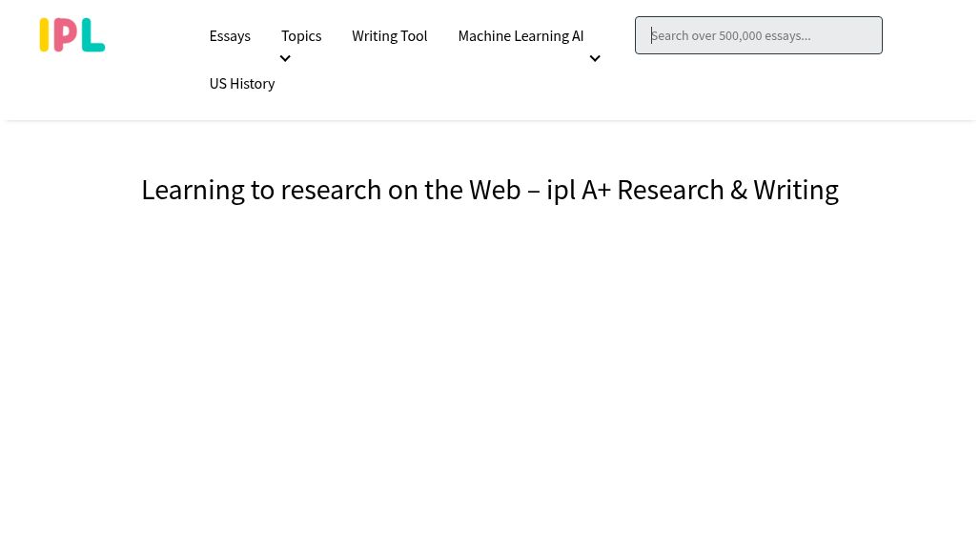Select the colorful IPL brand icon
This screenshot has width=980, height=551.
click(72, 34)
